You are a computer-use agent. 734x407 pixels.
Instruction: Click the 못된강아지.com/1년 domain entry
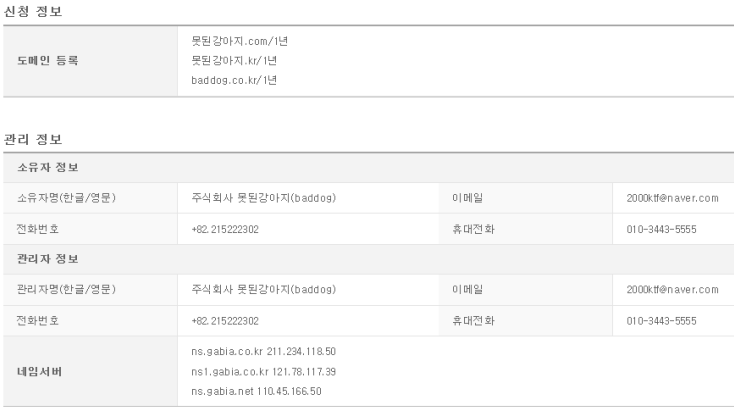point(239,41)
